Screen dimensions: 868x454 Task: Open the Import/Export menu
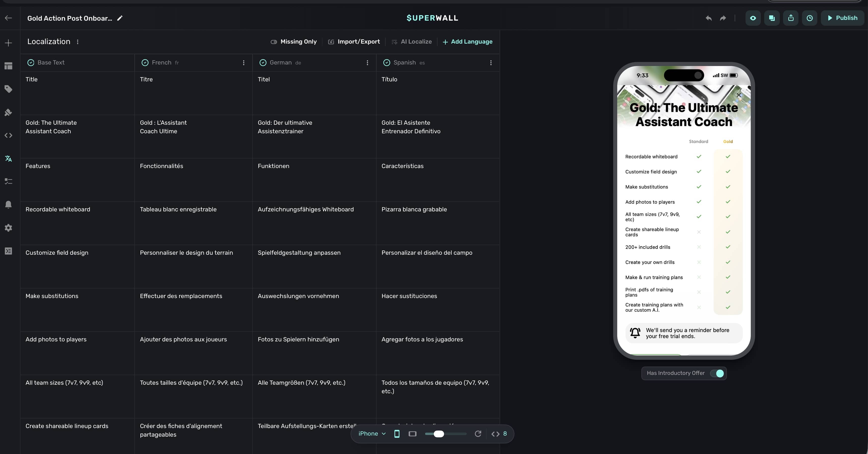(354, 41)
